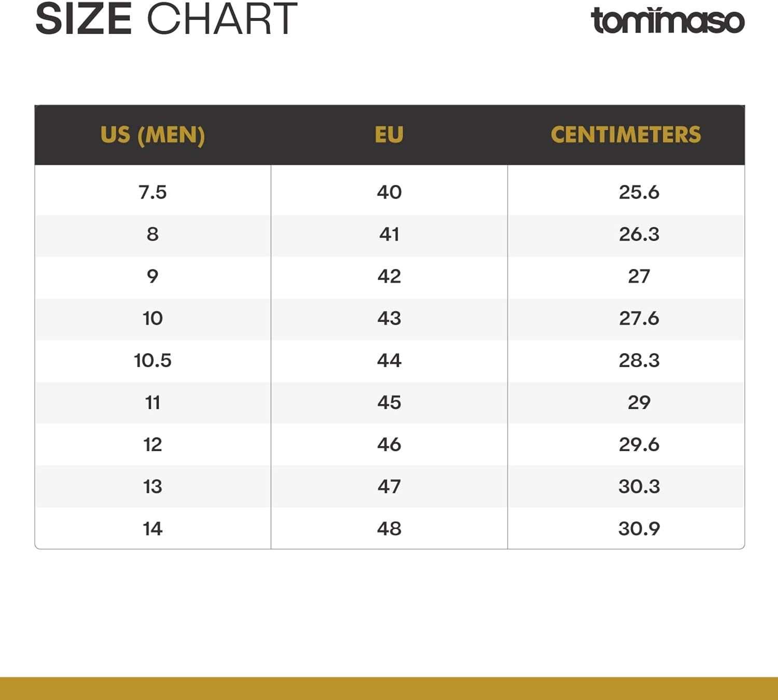Click the EU size 44 cell
The image size is (778, 700).
[389, 361]
